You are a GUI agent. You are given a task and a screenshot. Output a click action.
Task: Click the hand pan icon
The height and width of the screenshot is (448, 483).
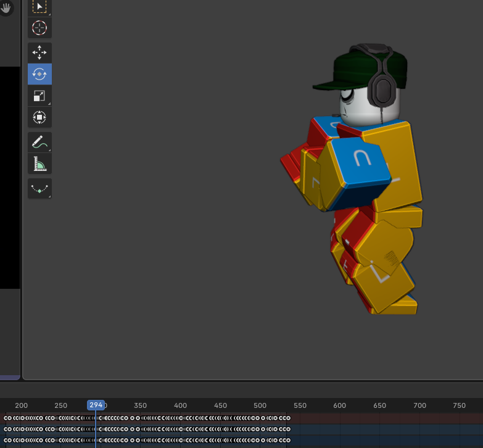(x=6, y=7)
